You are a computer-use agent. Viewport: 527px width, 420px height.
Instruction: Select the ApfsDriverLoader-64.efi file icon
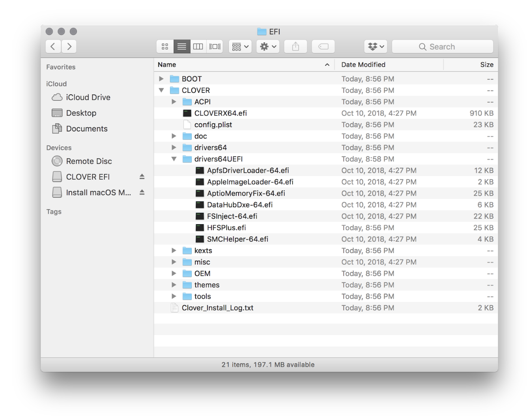click(x=200, y=171)
